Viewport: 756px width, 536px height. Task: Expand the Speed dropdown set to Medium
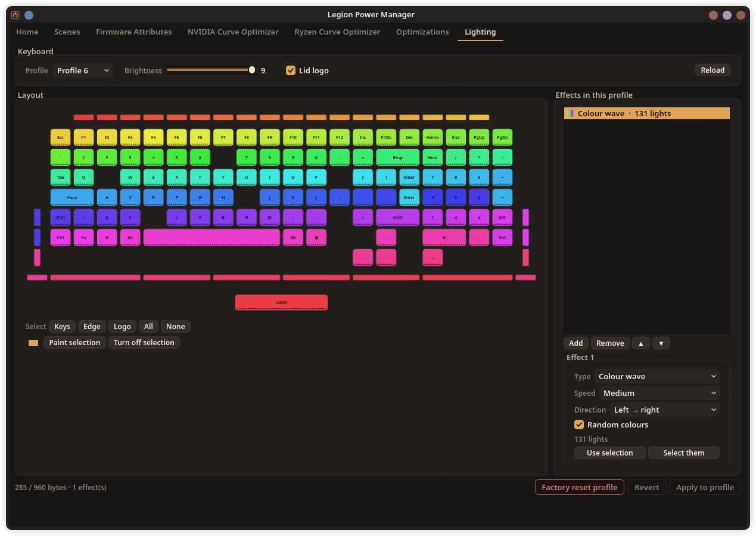tap(659, 393)
